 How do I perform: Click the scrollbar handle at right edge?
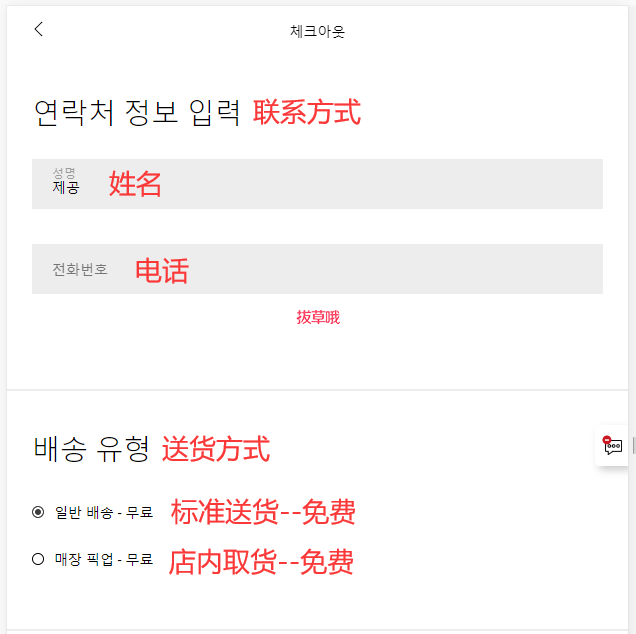click(x=634, y=445)
